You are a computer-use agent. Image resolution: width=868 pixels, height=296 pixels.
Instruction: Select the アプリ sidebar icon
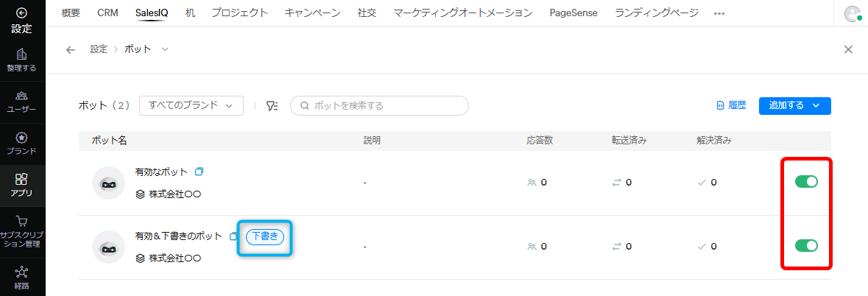[22, 179]
